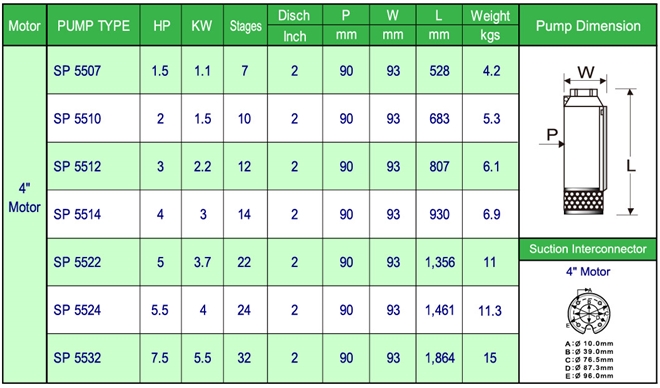
Task: Click the E: Ø 96.0mm dimension text
Action: tap(589, 376)
